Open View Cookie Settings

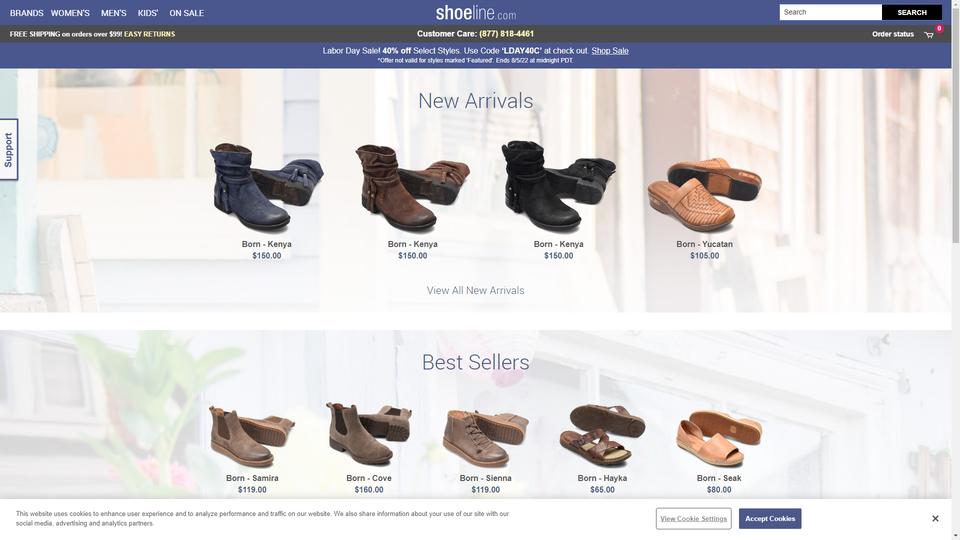[x=694, y=519]
